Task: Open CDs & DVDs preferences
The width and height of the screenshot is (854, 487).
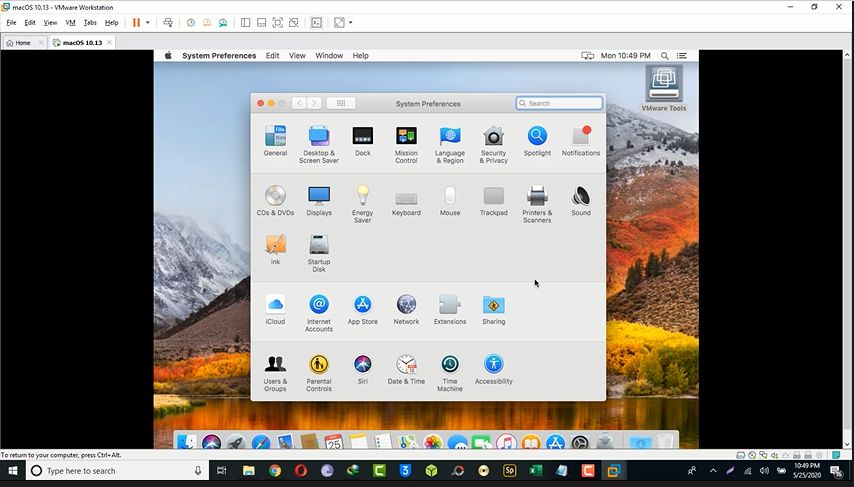Action: [x=275, y=200]
